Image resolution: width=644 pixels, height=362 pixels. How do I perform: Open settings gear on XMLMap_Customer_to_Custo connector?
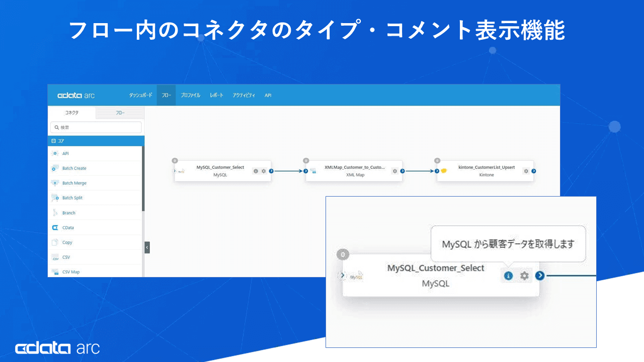pyautogui.click(x=396, y=171)
